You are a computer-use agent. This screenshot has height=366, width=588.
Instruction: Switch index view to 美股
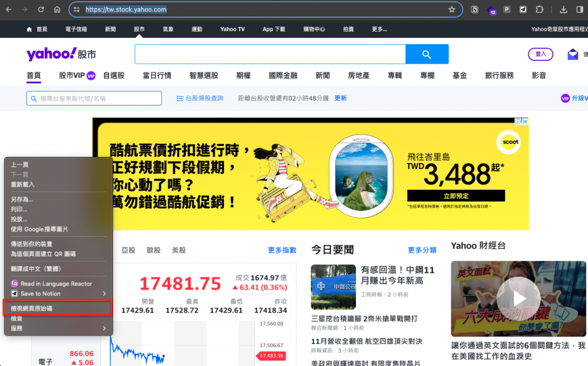click(x=179, y=250)
